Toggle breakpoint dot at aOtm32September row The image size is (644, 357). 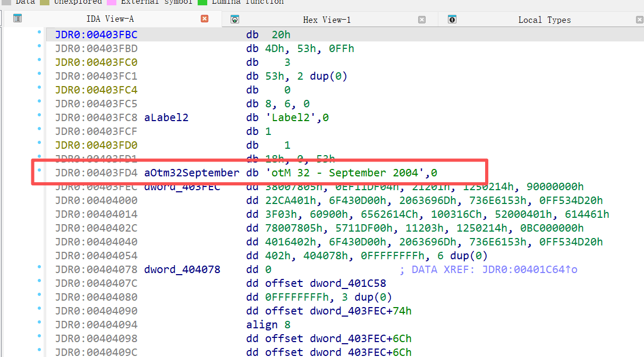click(39, 171)
